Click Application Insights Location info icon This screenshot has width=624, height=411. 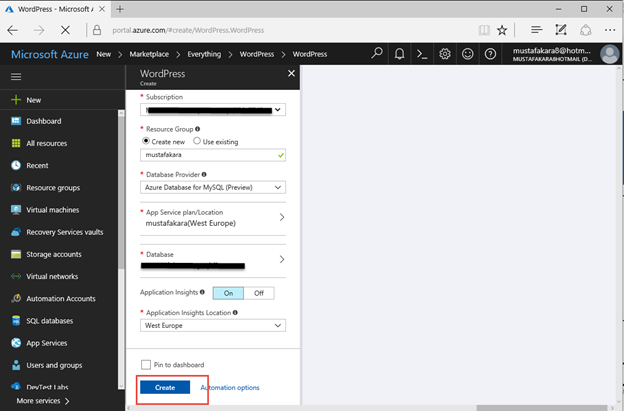(x=235, y=312)
